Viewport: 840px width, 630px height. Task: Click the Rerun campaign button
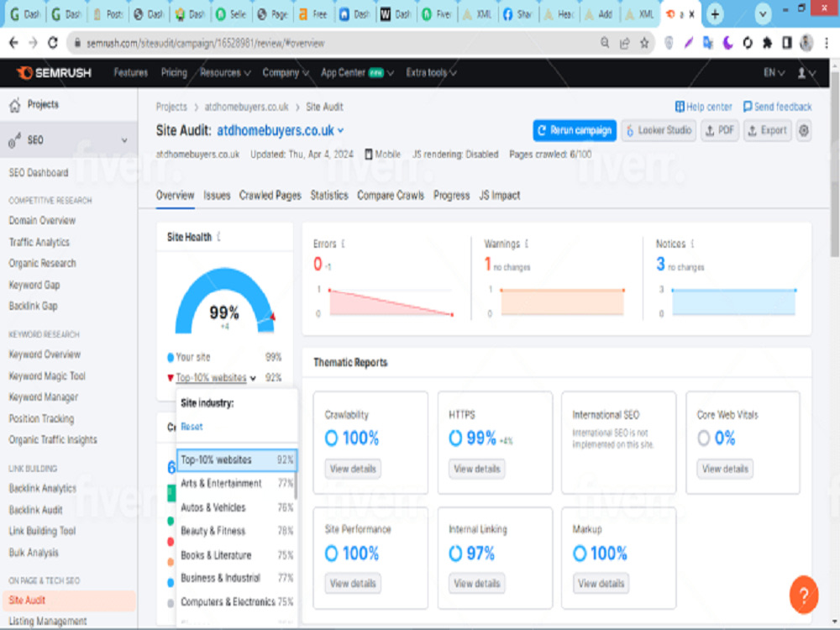(x=575, y=130)
